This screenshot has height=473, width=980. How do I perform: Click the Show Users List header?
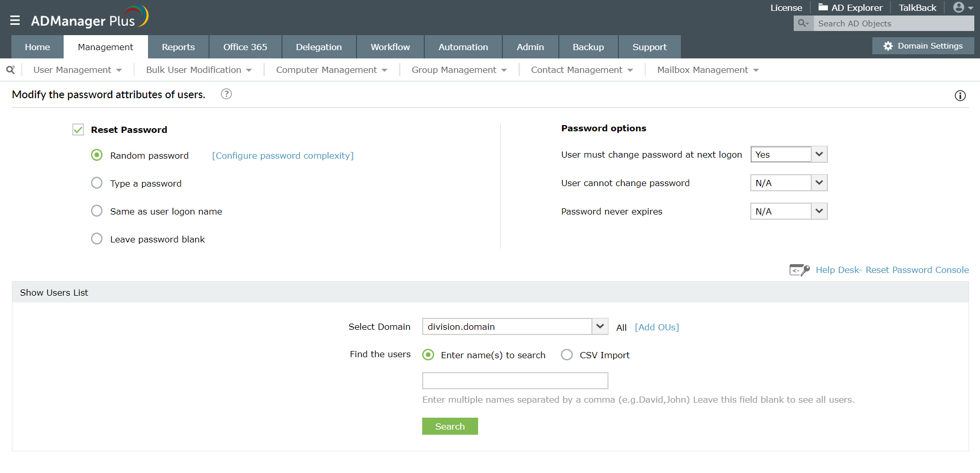tap(490, 292)
